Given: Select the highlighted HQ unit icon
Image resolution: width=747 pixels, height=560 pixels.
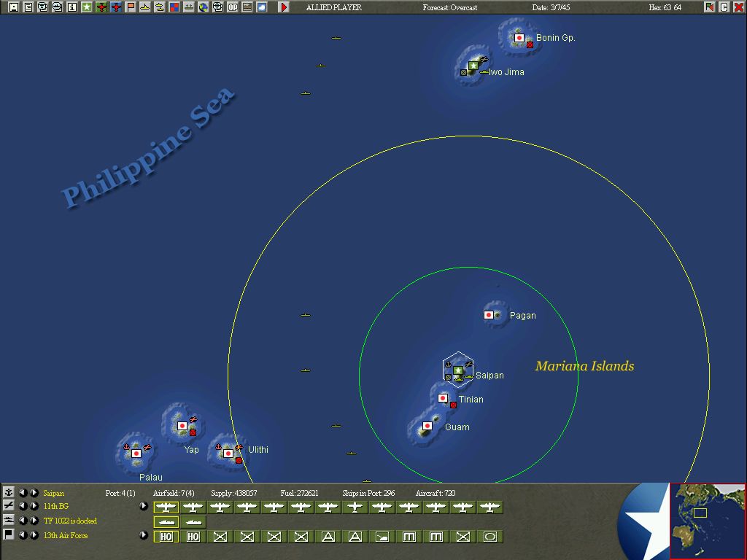Looking at the screenshot, I should [x=166, y=537].
